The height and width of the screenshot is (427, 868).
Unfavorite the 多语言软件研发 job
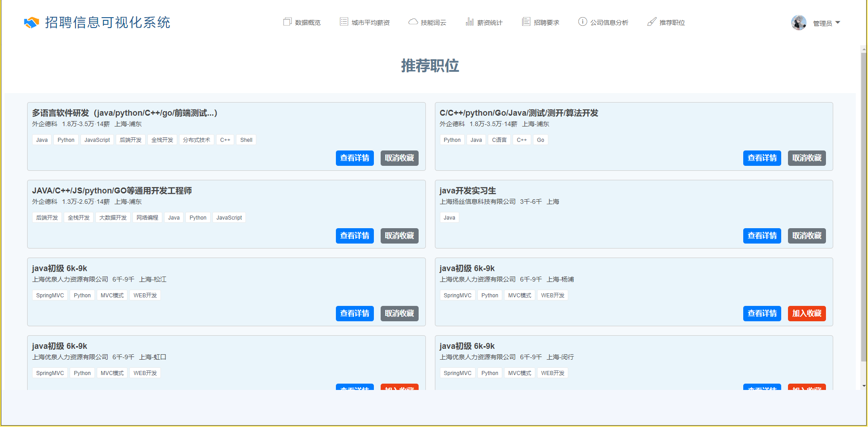click(400, 158)
